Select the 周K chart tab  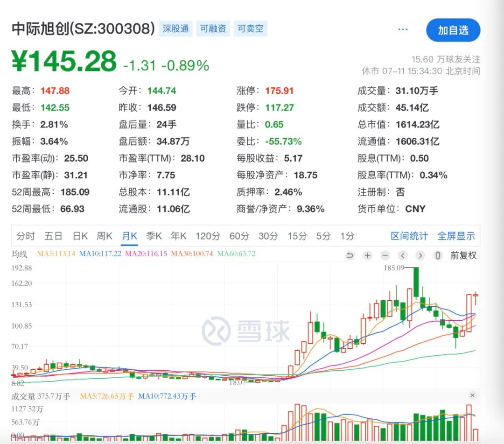click(105, 236)
